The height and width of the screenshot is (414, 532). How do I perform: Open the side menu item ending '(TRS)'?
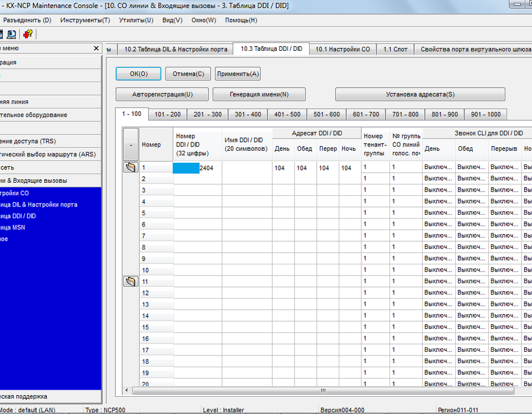point(50,141)
